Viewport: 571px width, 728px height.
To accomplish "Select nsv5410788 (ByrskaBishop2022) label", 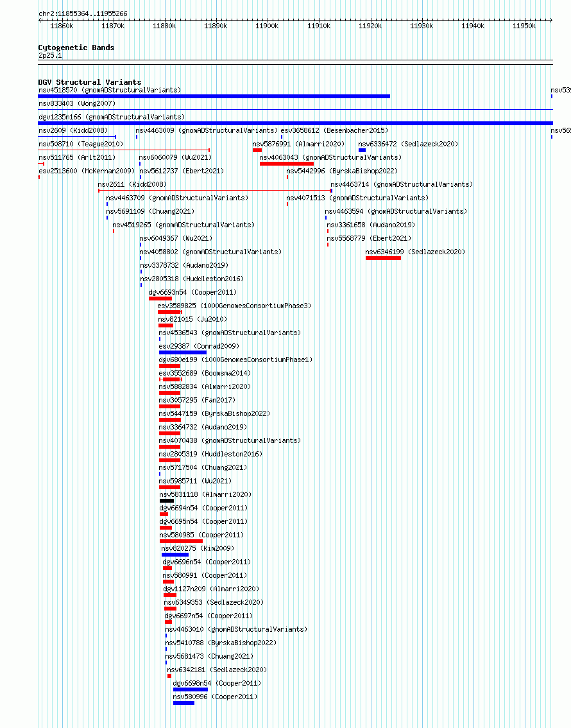I will pyautogui.click(x=221, y=643).
